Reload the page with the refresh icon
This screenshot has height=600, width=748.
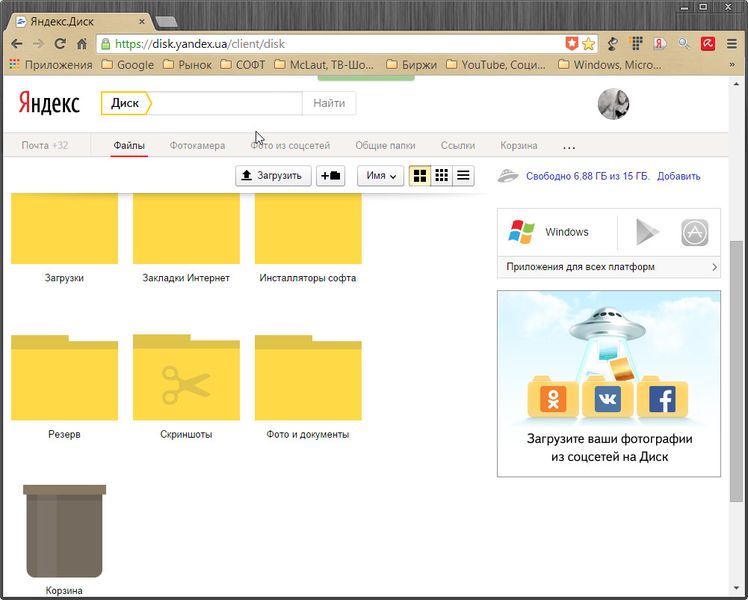click(x=60, y=44)
